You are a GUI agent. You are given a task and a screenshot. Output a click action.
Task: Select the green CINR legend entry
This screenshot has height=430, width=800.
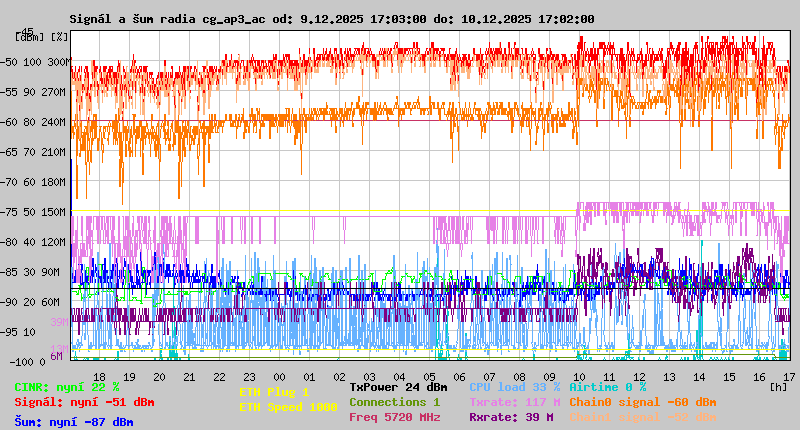(x=67, y=387)
